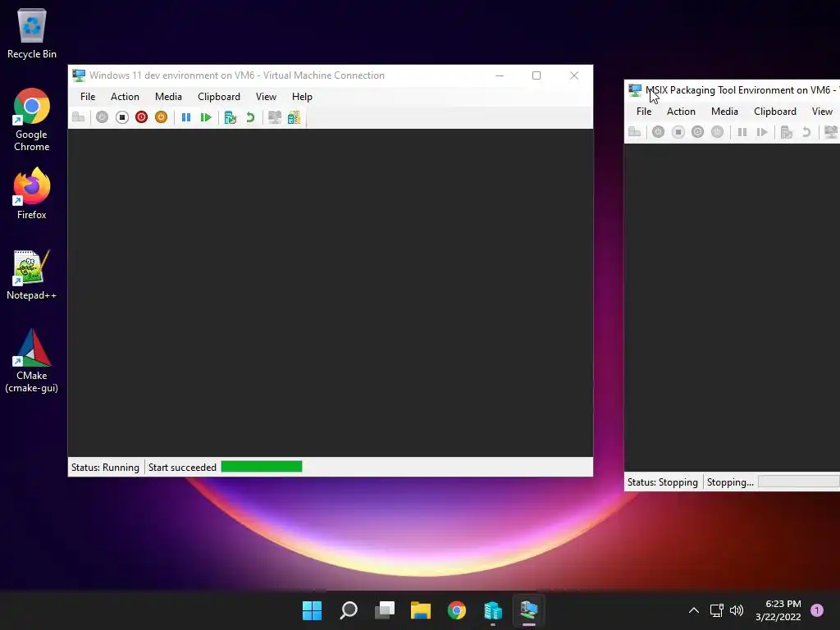Open Action menu in MSIX Packaging Tool window
Image resolution: width=840 pixels, height=630 pixels.
(x=681, y=112)
